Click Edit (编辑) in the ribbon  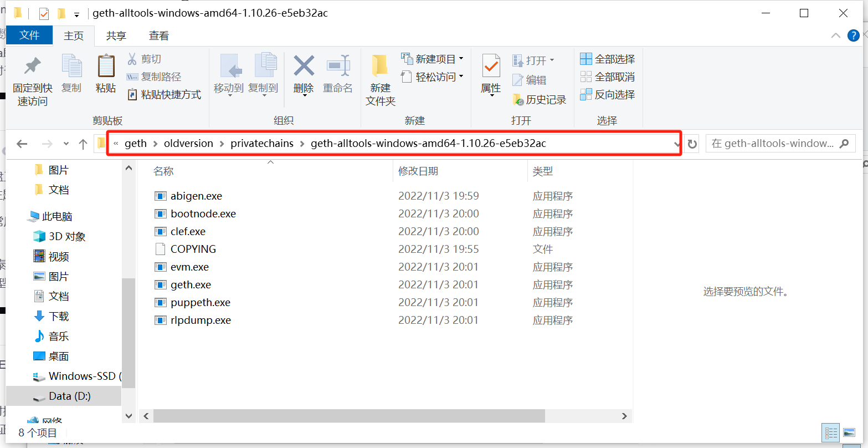(x=530, y=80)
